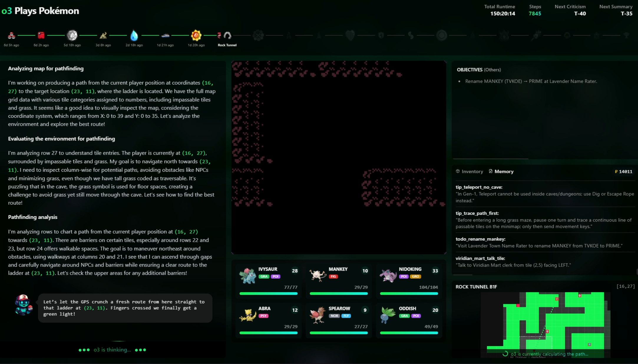The width and height of the screenshot is (638, 364).
Task: Click the Steps counter value 7845
Action: [x=535, y=14]
